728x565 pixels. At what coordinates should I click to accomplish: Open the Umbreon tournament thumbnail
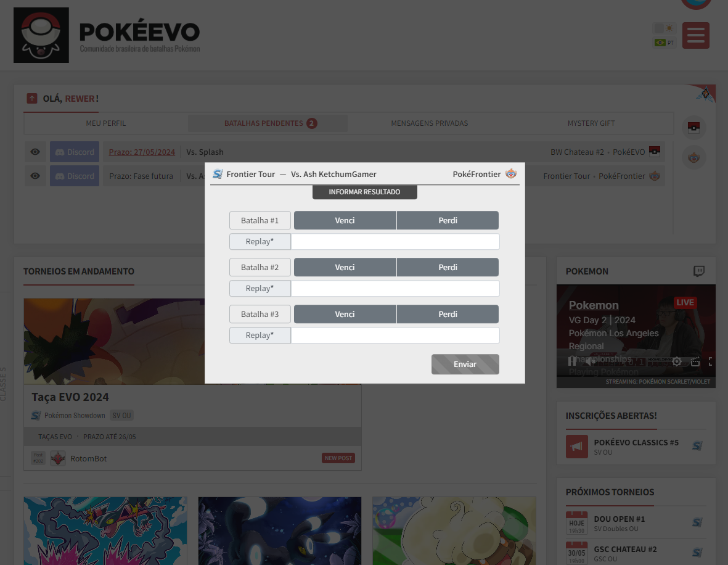click(279, 531)
